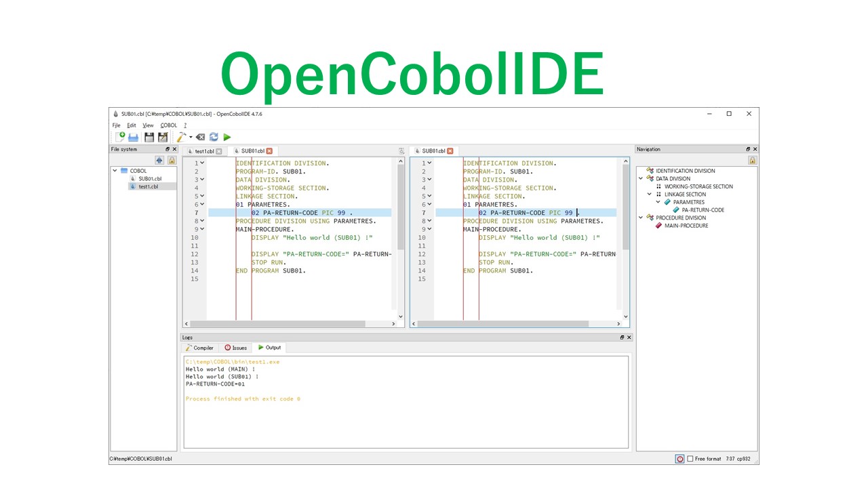Open the COBOL menu
The height and width of the screenshot is (488, 868).
167,125
